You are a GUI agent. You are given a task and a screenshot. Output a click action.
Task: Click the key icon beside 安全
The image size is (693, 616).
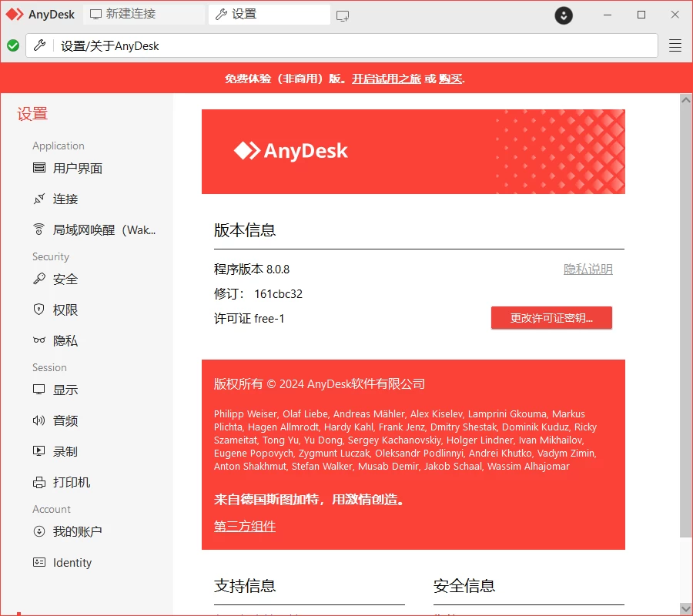[39, 279]
